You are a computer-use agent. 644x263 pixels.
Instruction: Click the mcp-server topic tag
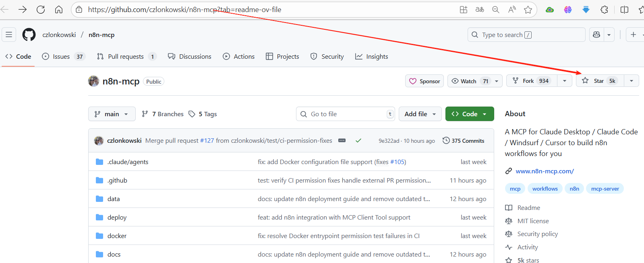pos(605,189)
